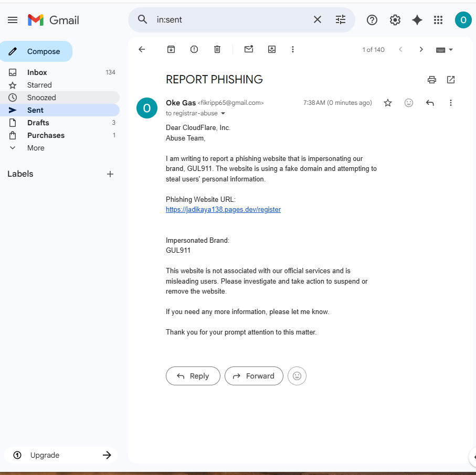Open the toolbar More options menu

pos(293,49)
